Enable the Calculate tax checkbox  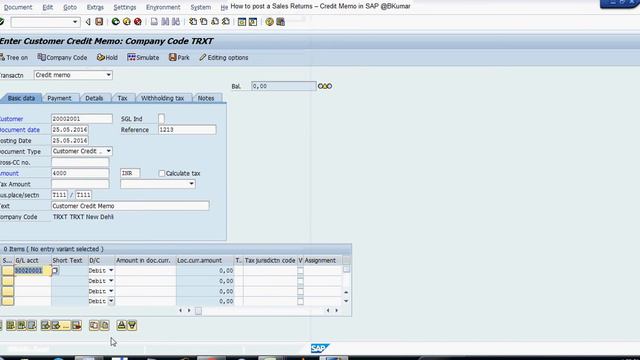point(162,173)
